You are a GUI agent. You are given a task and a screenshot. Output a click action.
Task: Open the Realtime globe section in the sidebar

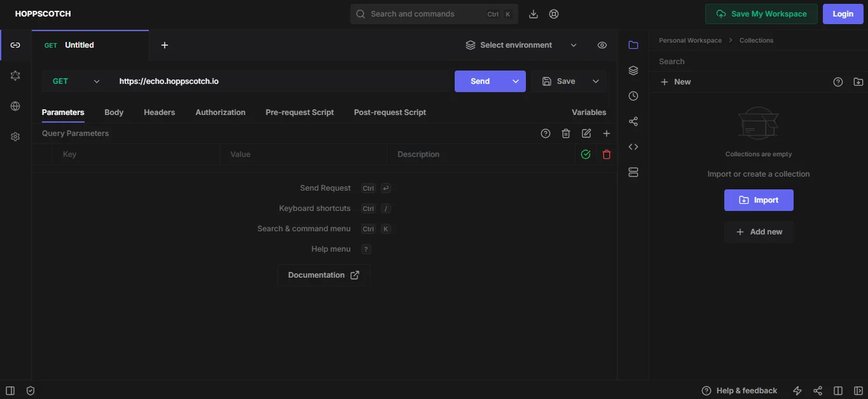click(15, 106)
